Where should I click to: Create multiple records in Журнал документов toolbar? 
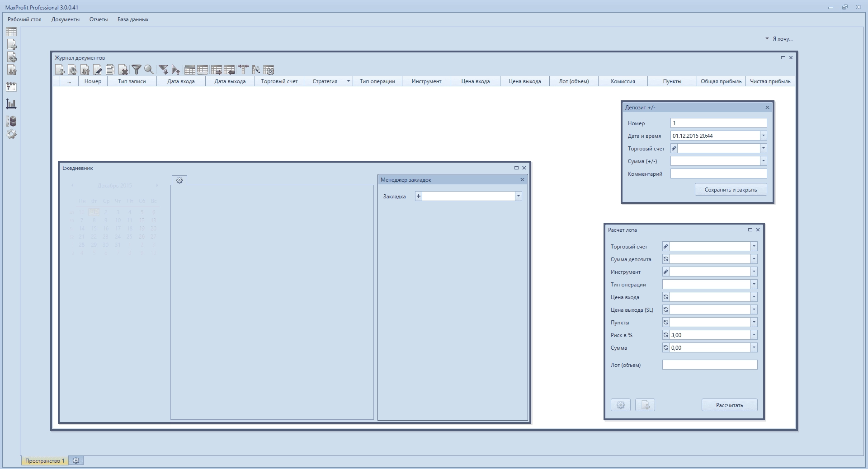point(72,70)
